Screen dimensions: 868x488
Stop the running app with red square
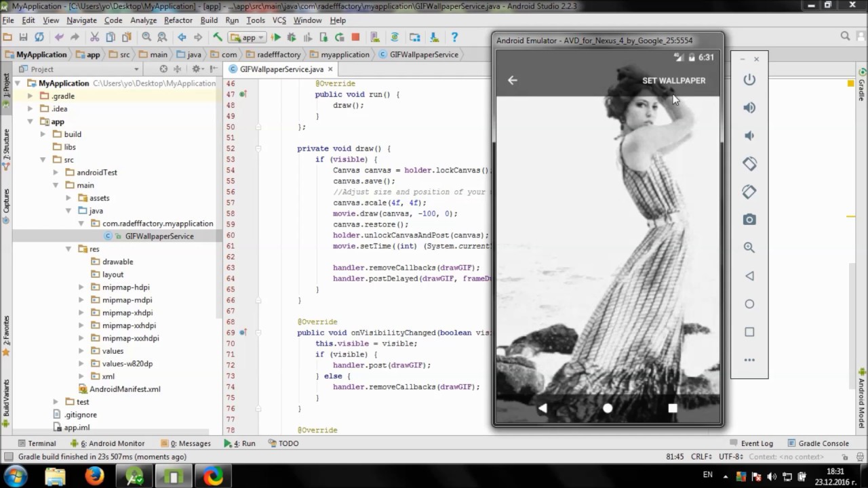(355, 37)
